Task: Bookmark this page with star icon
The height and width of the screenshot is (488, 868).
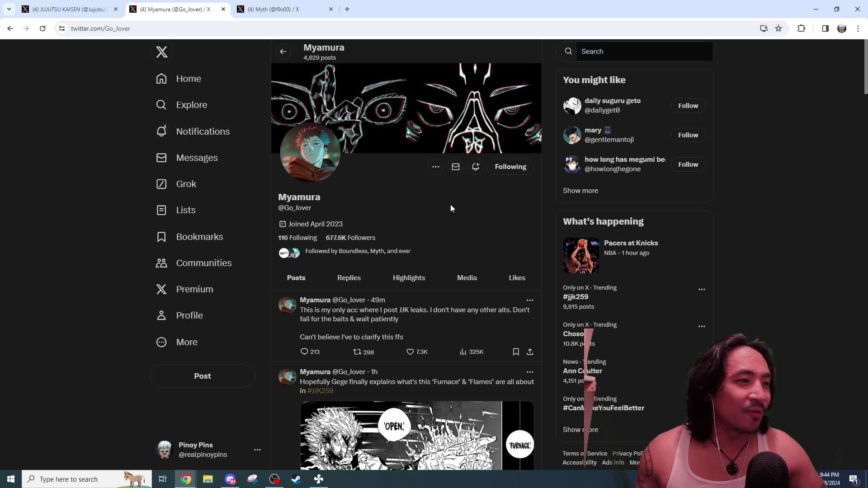Action: [x=778, y=28]
